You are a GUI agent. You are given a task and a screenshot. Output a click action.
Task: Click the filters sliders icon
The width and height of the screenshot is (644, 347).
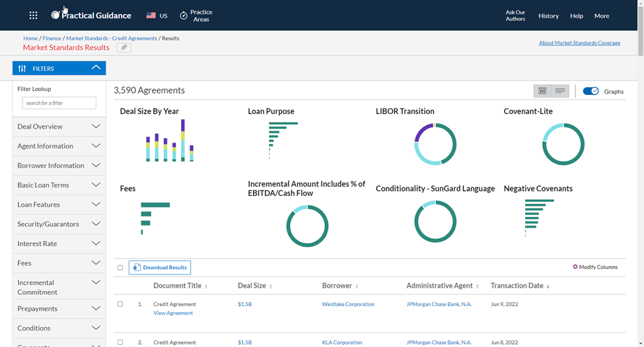22,69
